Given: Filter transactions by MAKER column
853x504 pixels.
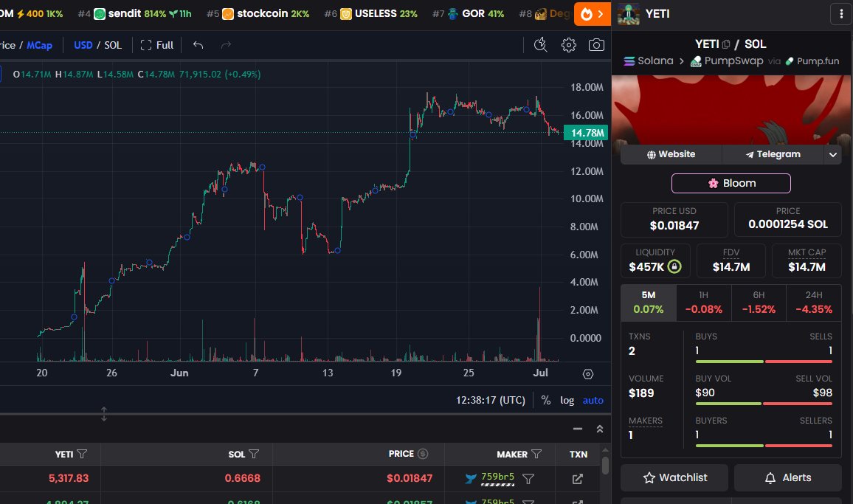Looking at the screenshot, I should (536, 454).
